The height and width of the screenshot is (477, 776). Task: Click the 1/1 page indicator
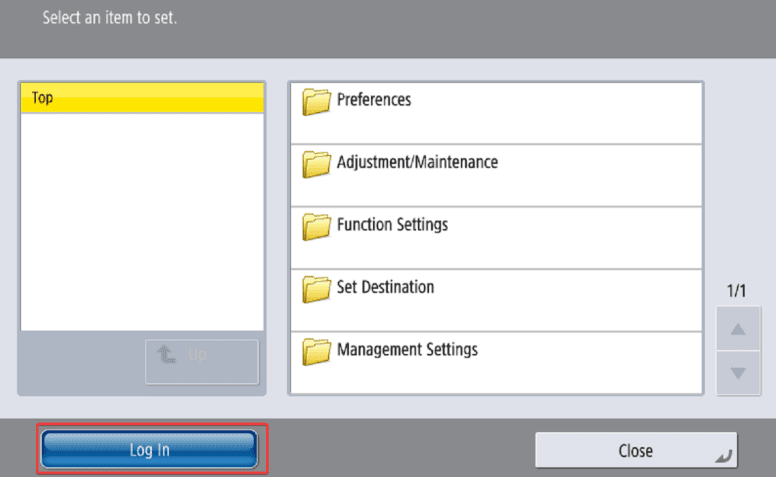737,291
